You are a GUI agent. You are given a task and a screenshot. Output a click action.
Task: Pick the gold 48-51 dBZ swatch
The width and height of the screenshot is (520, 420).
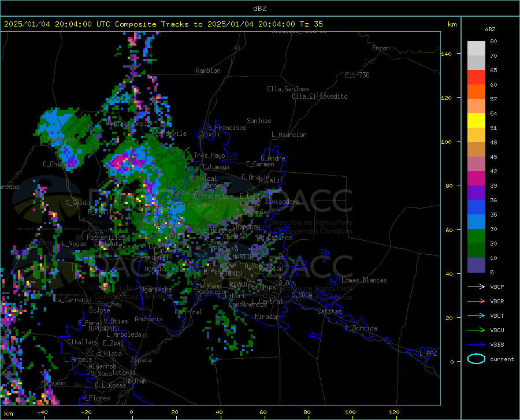(476, 135)
